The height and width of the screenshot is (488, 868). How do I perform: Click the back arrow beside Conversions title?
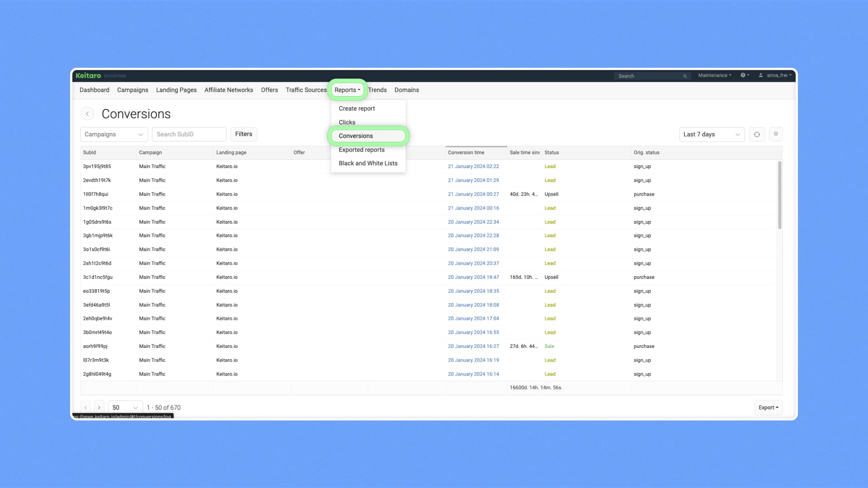click(x=87, y=113)
